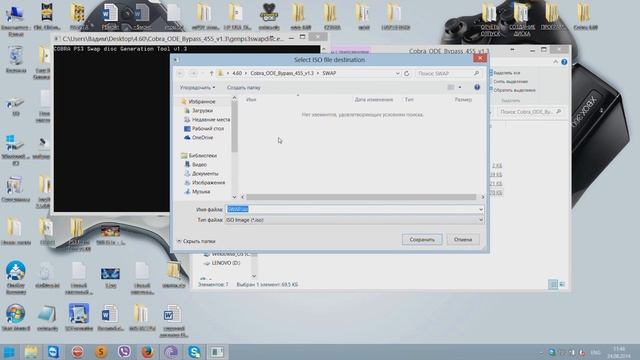The height and width of the screenshot is (360, 640).
Task: Select LENOVO (D:) drive in Explorer
Action: pos(222,263)
